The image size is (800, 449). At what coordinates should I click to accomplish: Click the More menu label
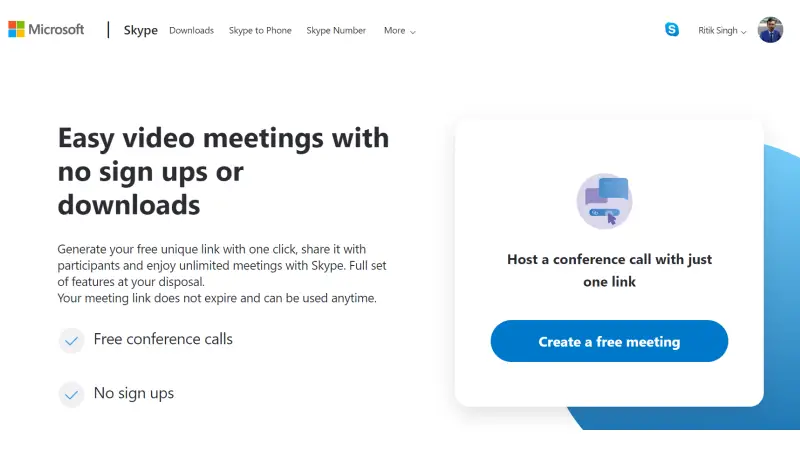[394, 31]
